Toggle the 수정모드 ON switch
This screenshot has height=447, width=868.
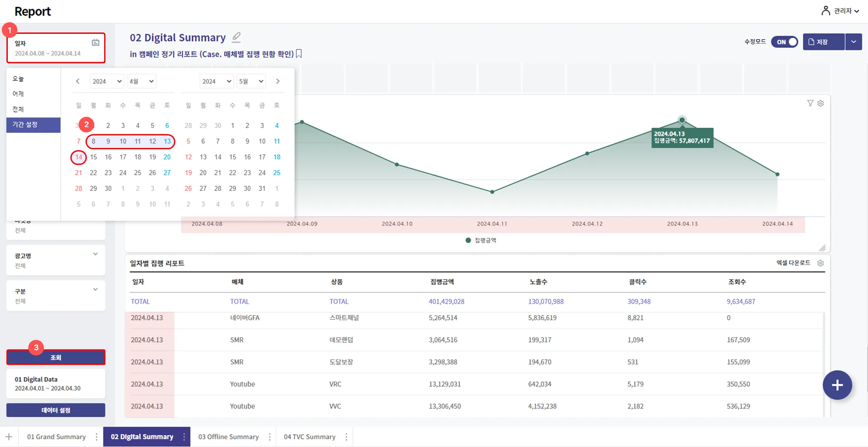pyautogui.click(x=784, y=42)
